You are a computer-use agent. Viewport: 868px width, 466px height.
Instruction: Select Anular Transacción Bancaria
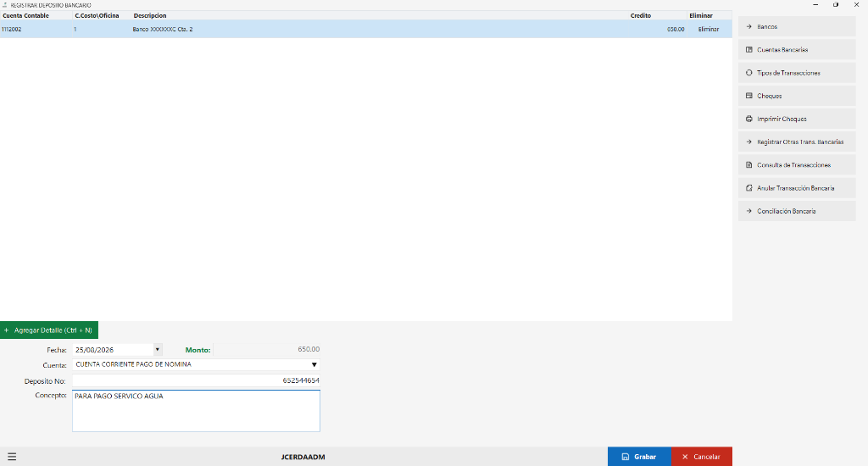(797, 188)
